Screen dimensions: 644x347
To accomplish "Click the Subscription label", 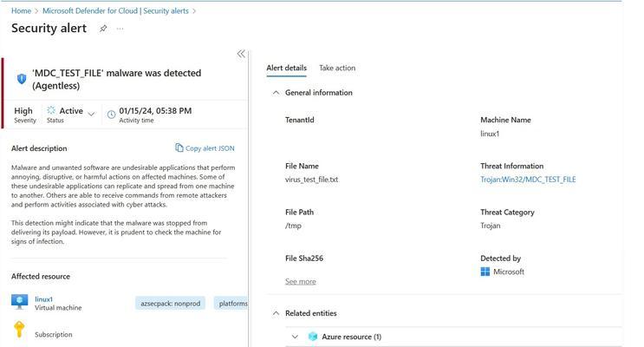I will pos(54,335).
